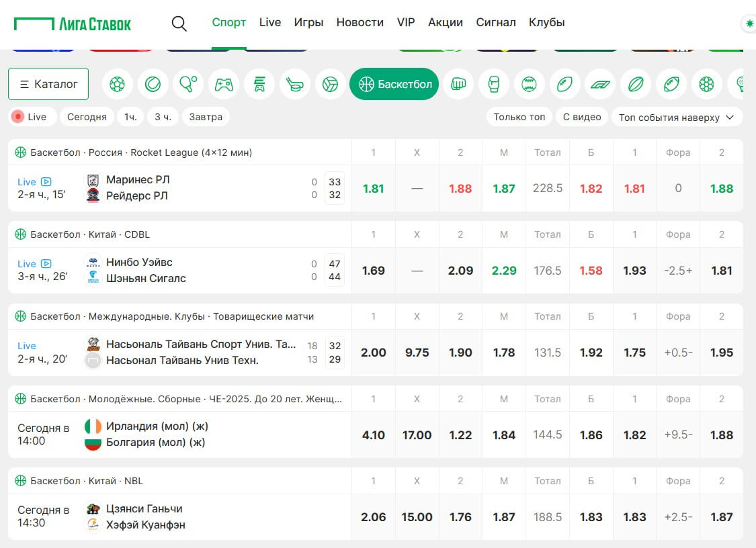
Task: Open the Новости tab
Action: point(360,22)
